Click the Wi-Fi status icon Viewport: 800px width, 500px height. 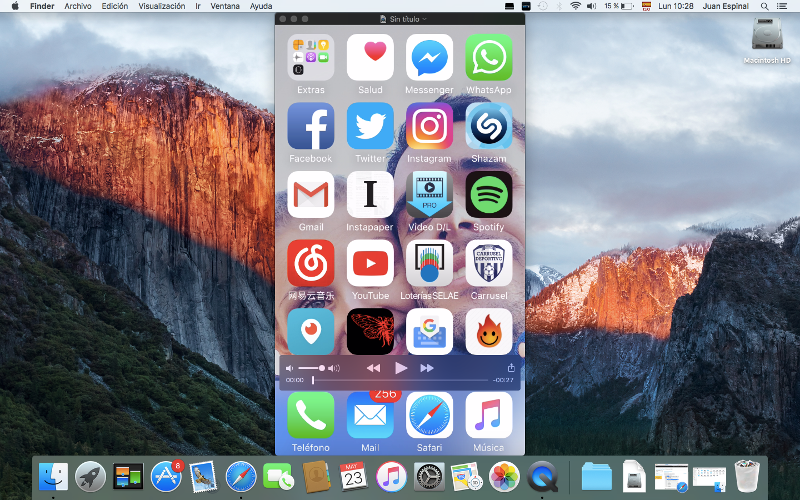[x=576, y=6]
